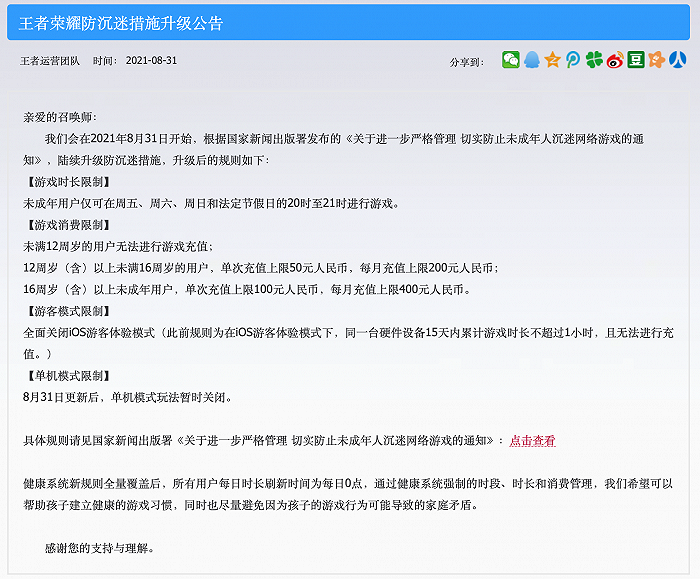Share to Sina Weibo
This screenshot has height=579, width=700.
pos(615,60)
